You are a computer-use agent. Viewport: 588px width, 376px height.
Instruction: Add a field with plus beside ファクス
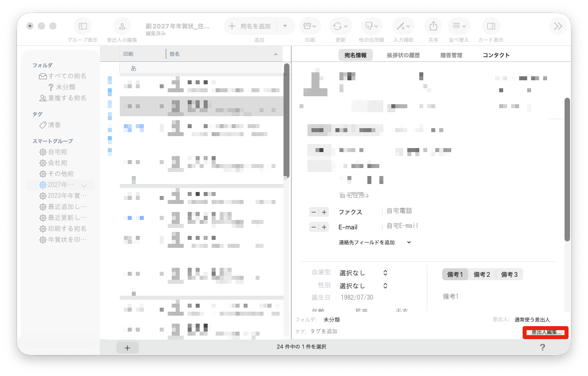pos(324,212)
